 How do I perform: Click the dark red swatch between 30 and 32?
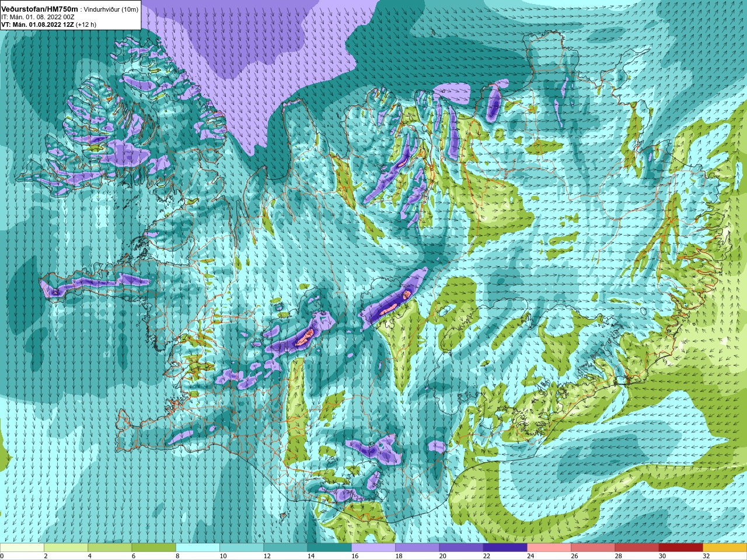(680, 548)
